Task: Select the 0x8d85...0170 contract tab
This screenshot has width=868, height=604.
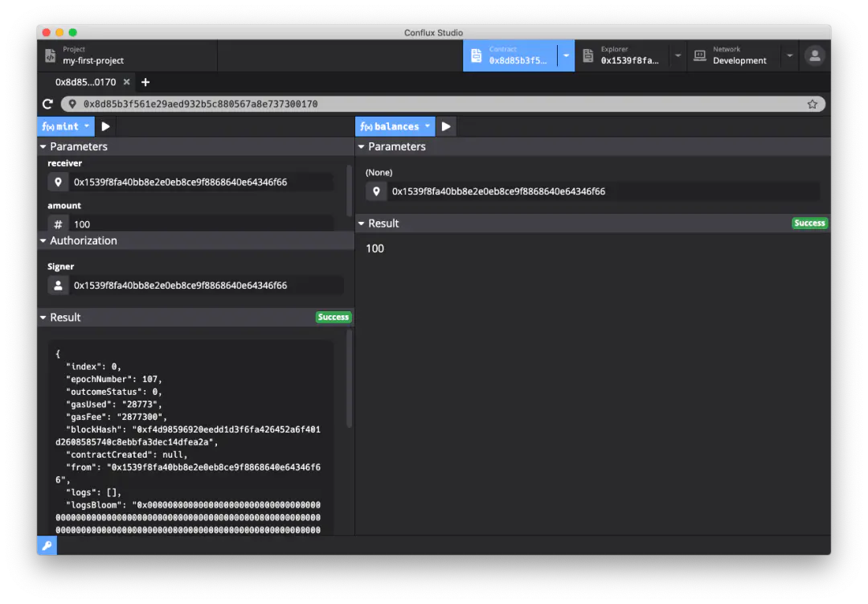Action: click(x=85, y=82)
